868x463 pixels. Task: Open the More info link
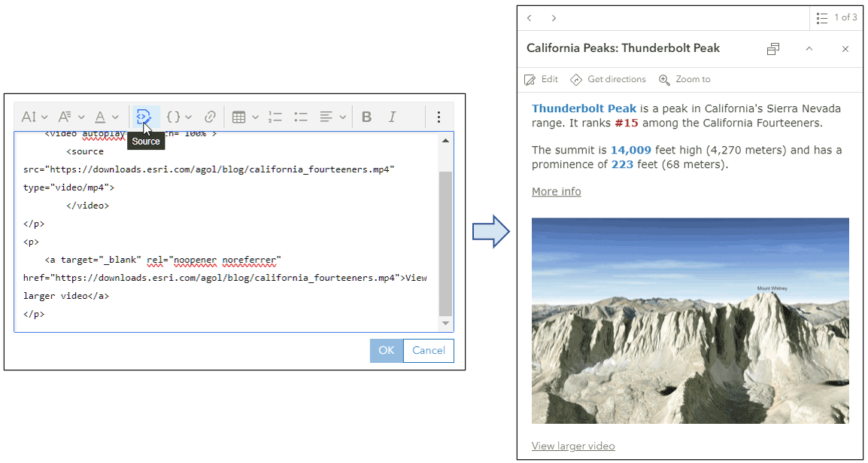coord(557,192)
